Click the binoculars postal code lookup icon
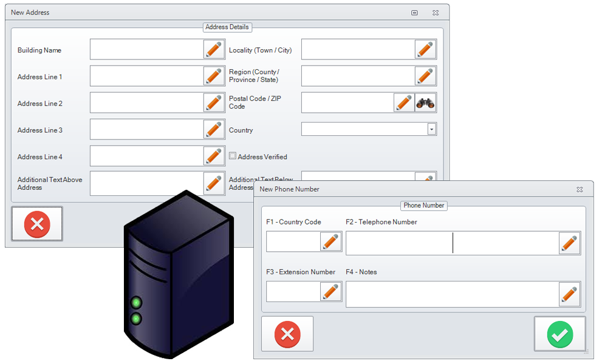This screenshot has height=364, width=602. pos(425,103)
